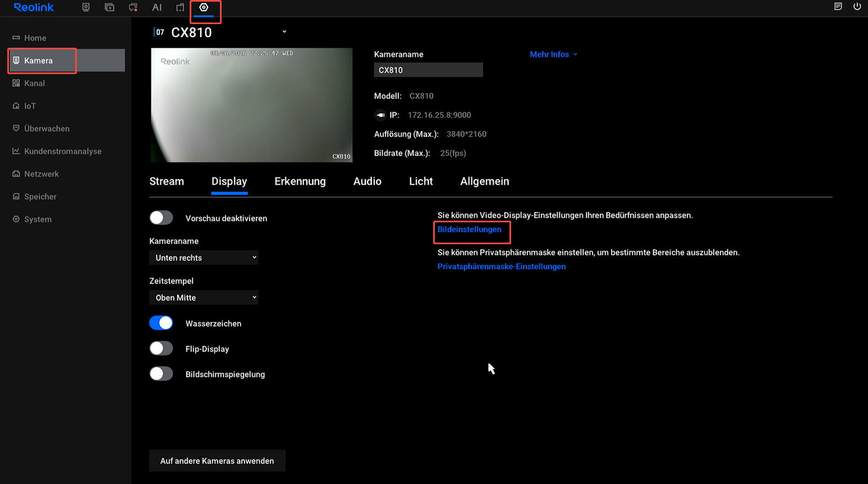Screen dimensions: 868x484
Task: Switch to the Audio tab
Action: [368, 181]
